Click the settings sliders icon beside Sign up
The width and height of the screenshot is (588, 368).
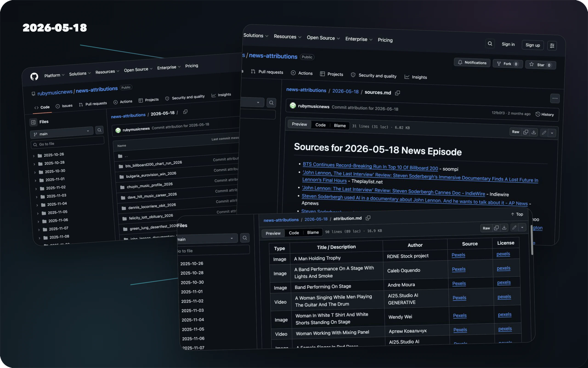(x=552, y=46)
